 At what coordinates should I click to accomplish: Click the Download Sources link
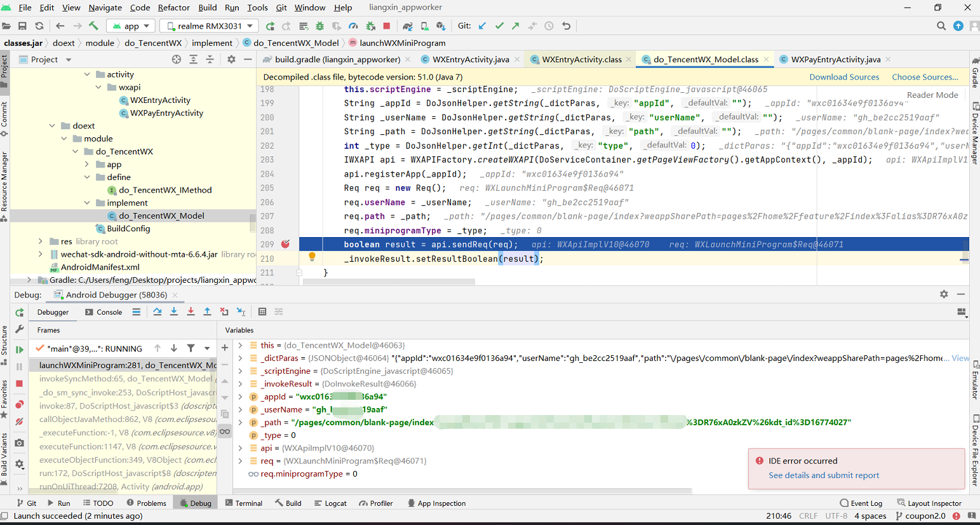pyautogui.click(x=844, y=77)
